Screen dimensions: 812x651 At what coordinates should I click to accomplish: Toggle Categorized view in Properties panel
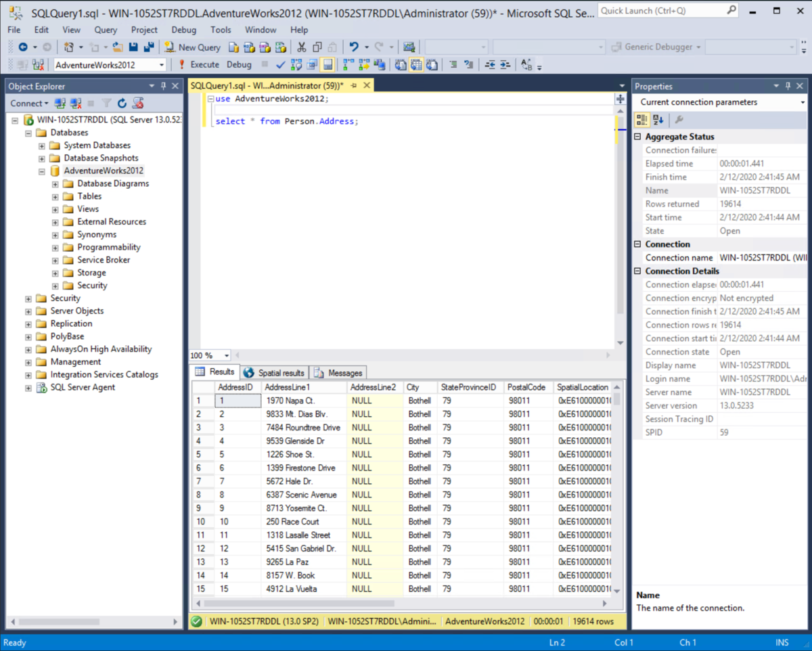(x=642, y=120)
